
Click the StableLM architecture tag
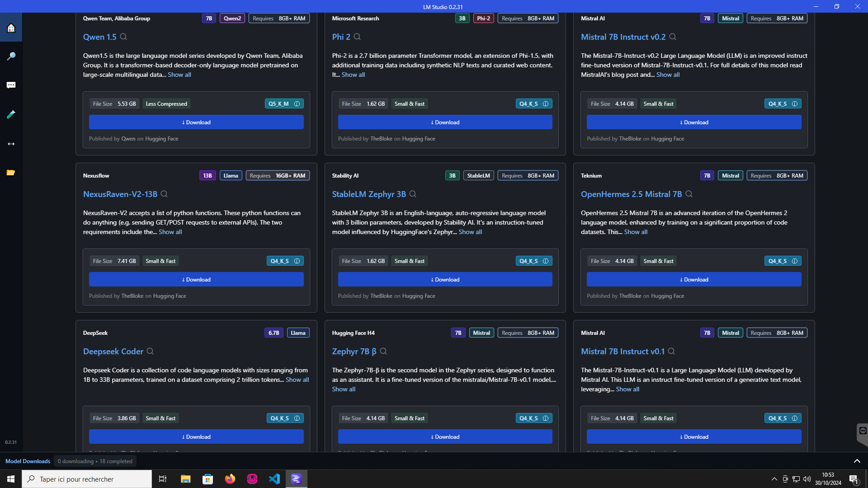pyautogui.click(x=478, y=176)
